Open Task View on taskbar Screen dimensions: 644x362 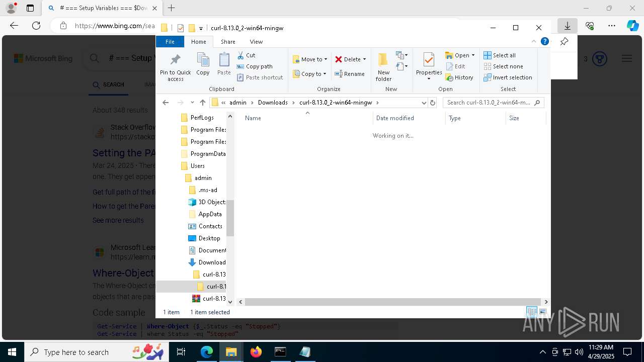click(182, 352)
